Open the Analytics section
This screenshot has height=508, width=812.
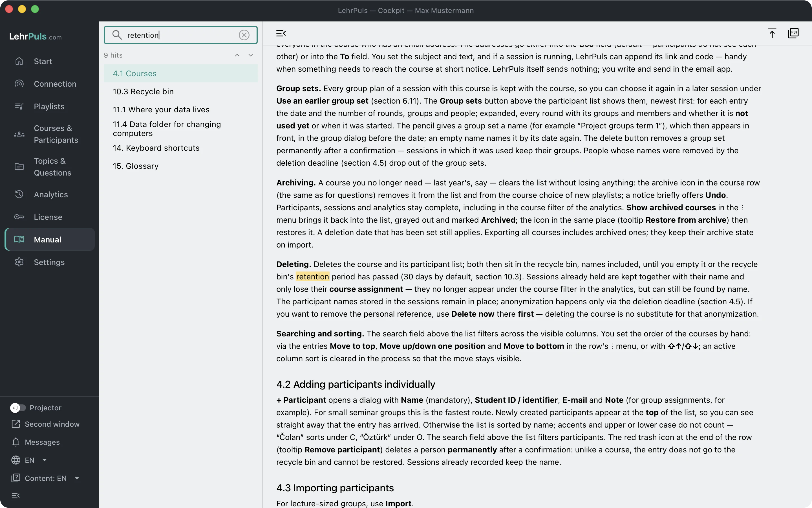50,194
